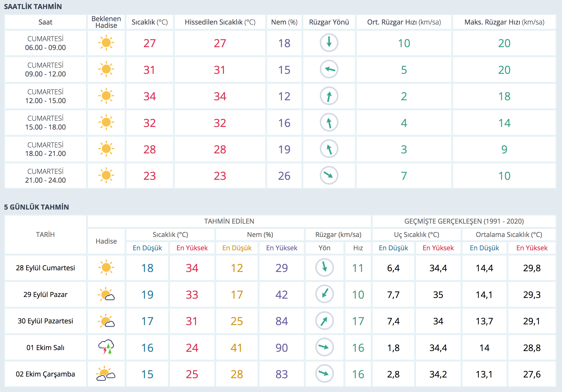Click thunderstorm icon for 01 Ekim Salı
The height and width of the screenshot is (392, 562).
click(x=106, y=347)
